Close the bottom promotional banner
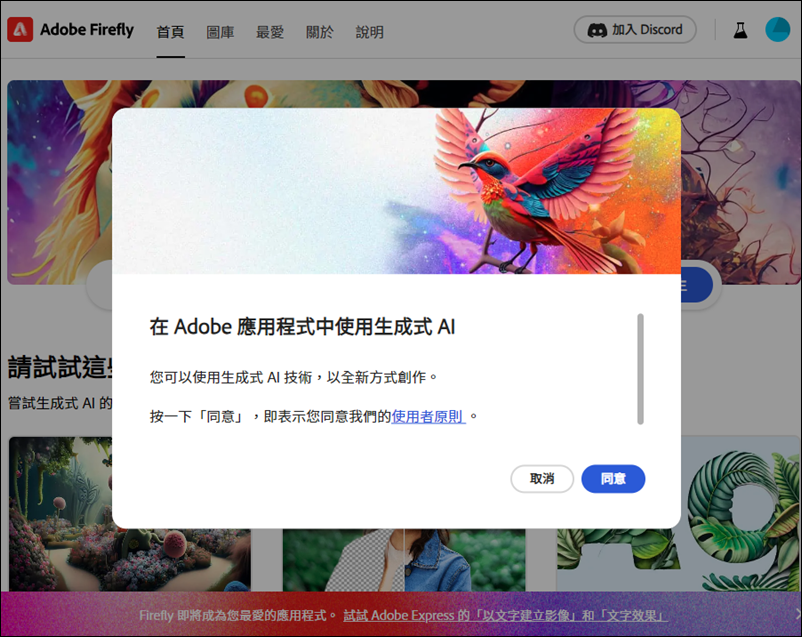 pyautogui.click(x=798, y=614)
